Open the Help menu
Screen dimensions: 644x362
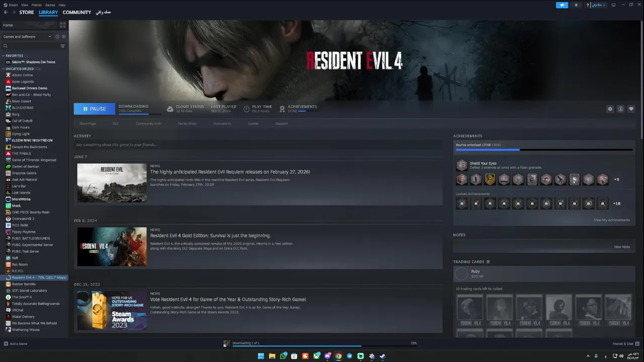click(62, 5)
